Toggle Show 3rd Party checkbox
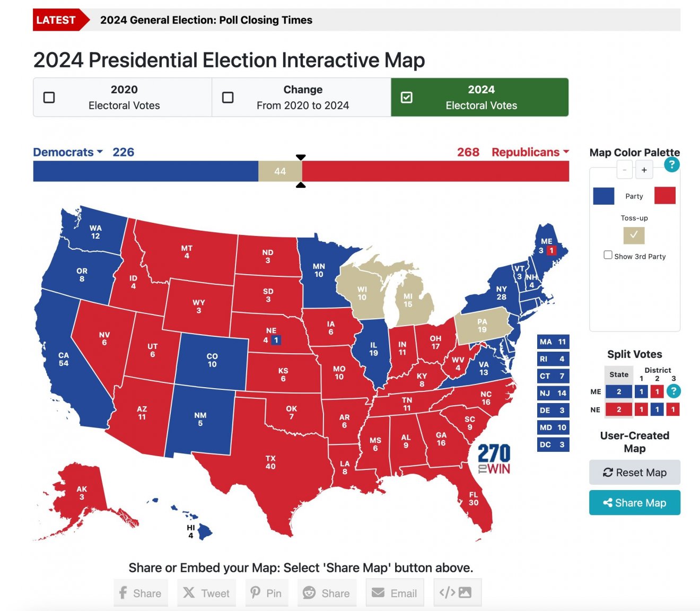 [x=608, y=255]
